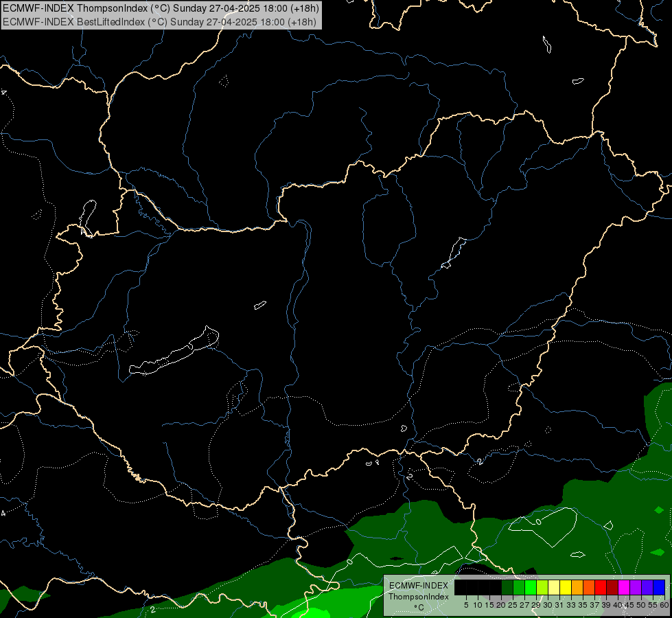
Task: Click the legend scale value 29
Action: tap(535, 605)
